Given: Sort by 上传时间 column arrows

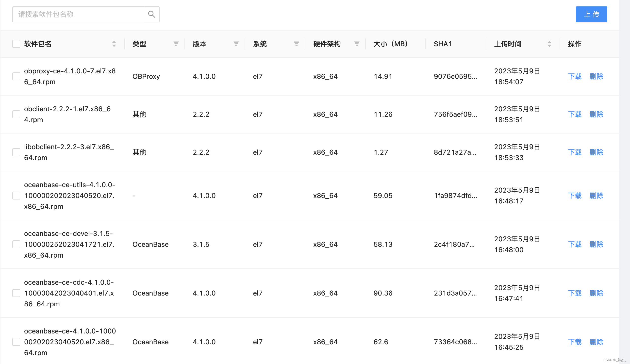Looking at the screenshot, I should 549,44.
